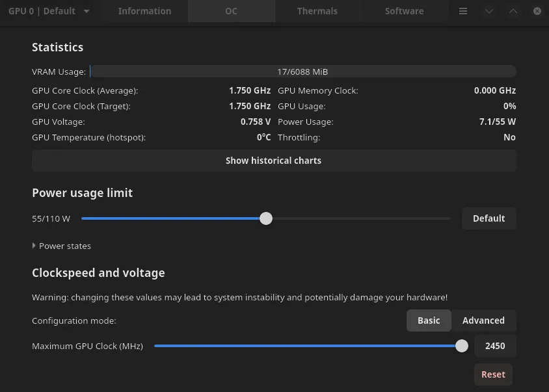Reset power limit with Default button
Screen dimensions: 549x392
(489, 218)
